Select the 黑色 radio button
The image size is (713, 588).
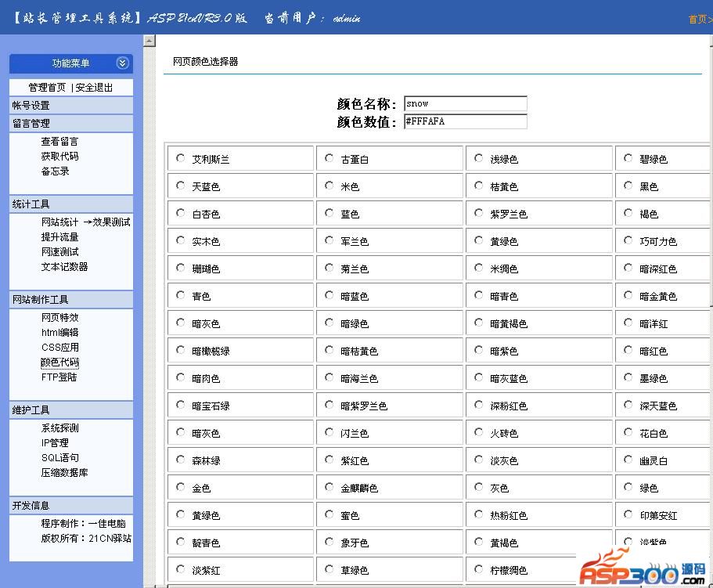[628, 186]
